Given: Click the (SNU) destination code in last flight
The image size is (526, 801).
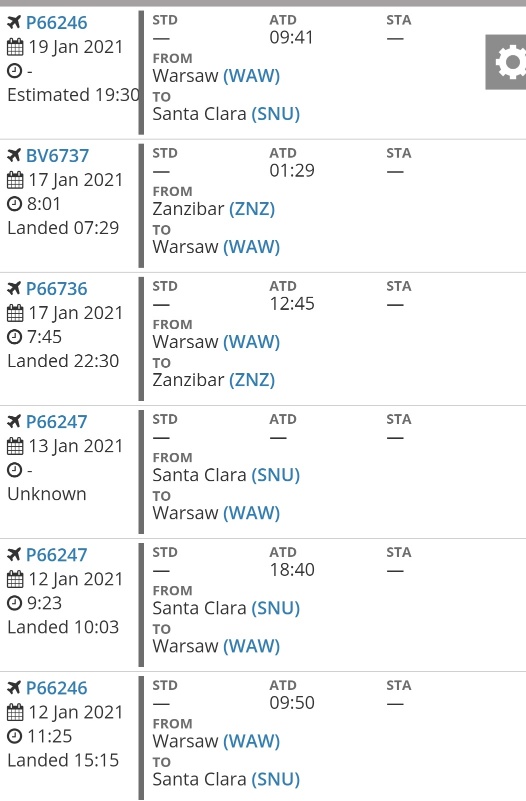Looking at the screenshot, I should coord(275,780).
